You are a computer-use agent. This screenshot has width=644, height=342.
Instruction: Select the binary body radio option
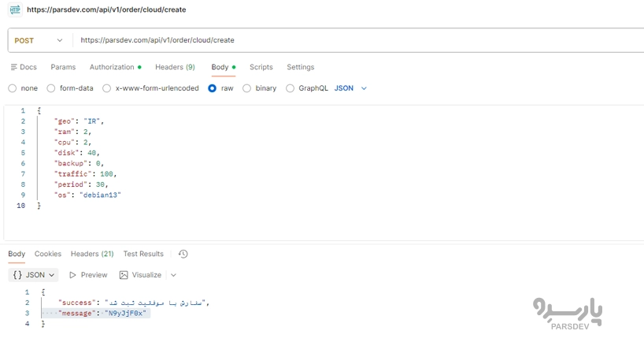(x=247, y=88)
